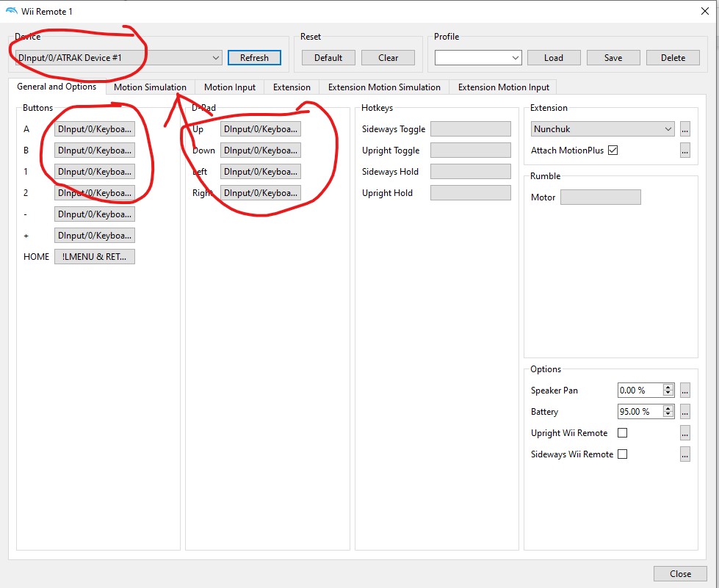Rebind the minus button mapping
The width and height of the screenshot is (719, 588).
[x=95, y=214]
